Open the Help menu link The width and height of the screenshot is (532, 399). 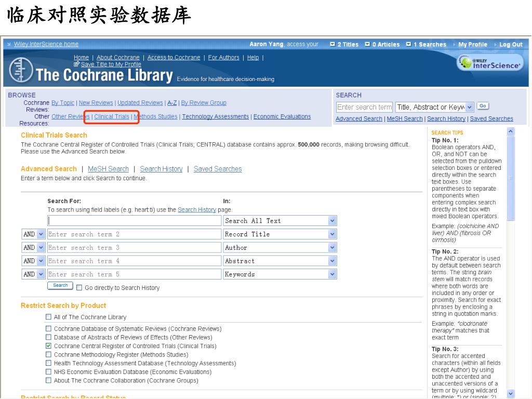[x=253, y=57]
